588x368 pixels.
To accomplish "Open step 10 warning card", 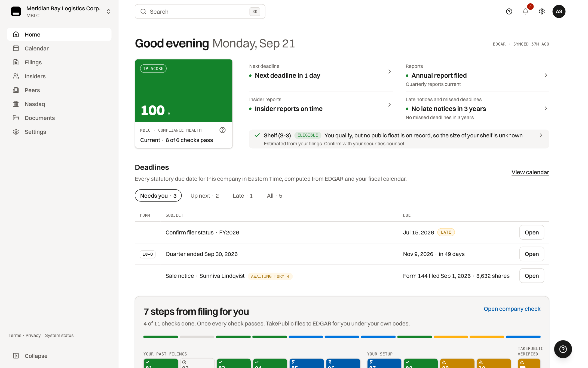I will pyautogui.click(x=494, y=363).
